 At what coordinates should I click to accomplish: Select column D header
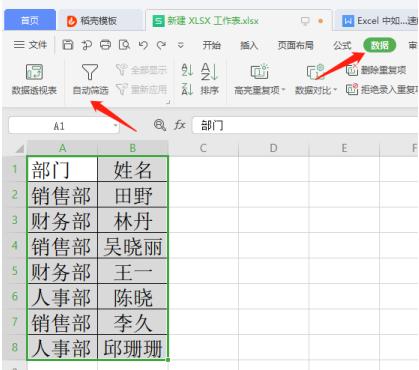[x=274, y=148]
